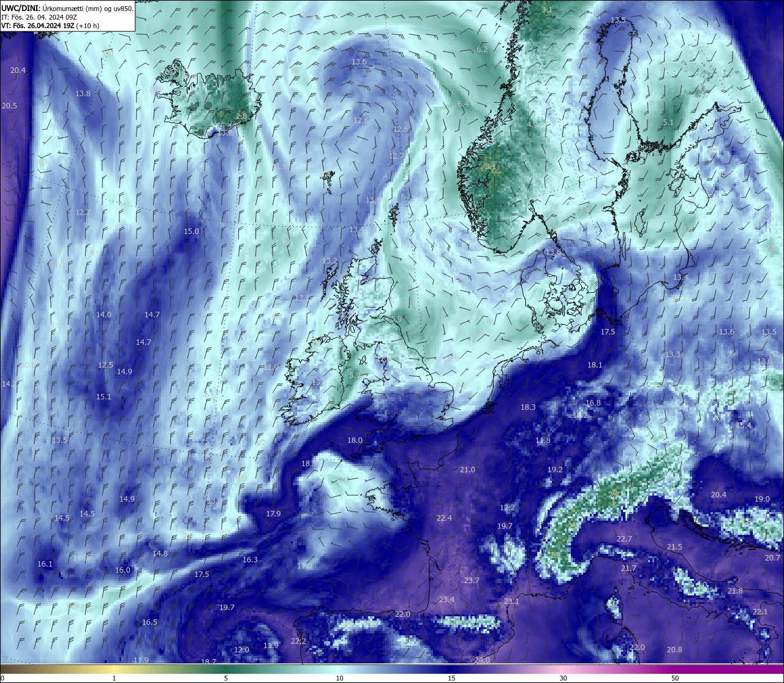Image resolution: width=784 pixels, height=683 pixels.
Task: Click the map value "23.4"
Action: [447, 600]
